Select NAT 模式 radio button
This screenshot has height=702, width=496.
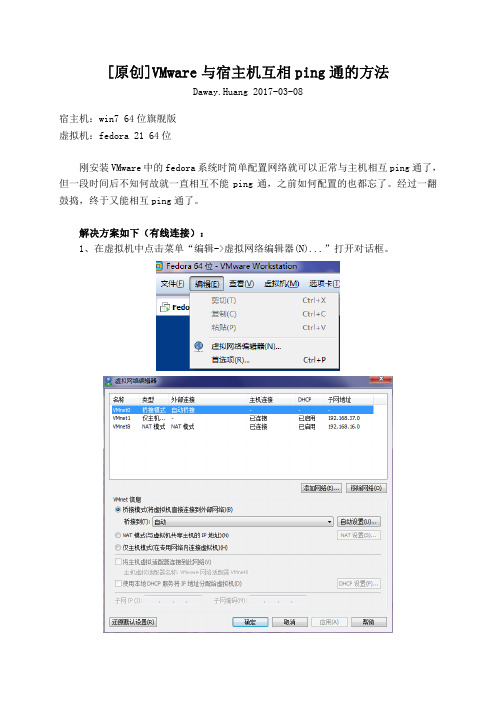point(118,535)
